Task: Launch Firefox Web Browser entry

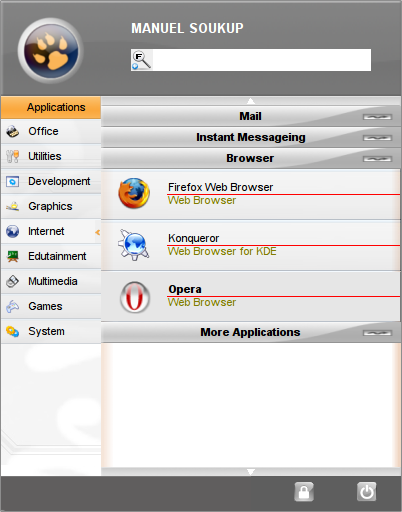Action: pos(251,194)
